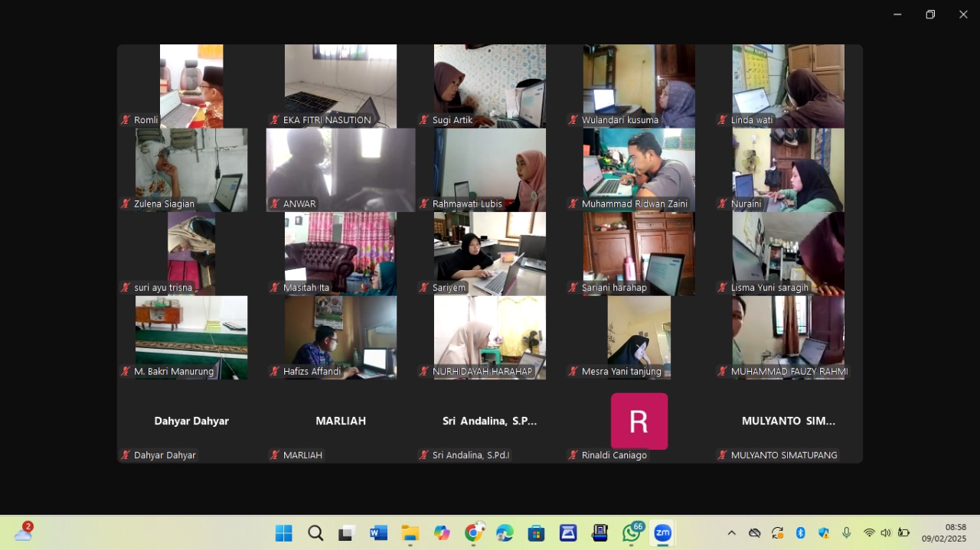Click muted mic icon beside Rinaldi Caniago
This screenshot has width=980, height=550.
pyautogui.click(x=573, y=455)
